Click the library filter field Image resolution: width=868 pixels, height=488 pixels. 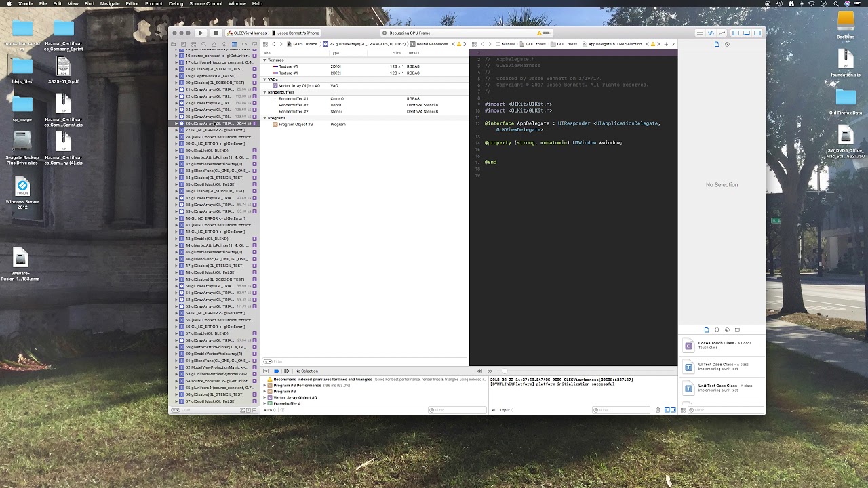727,410
